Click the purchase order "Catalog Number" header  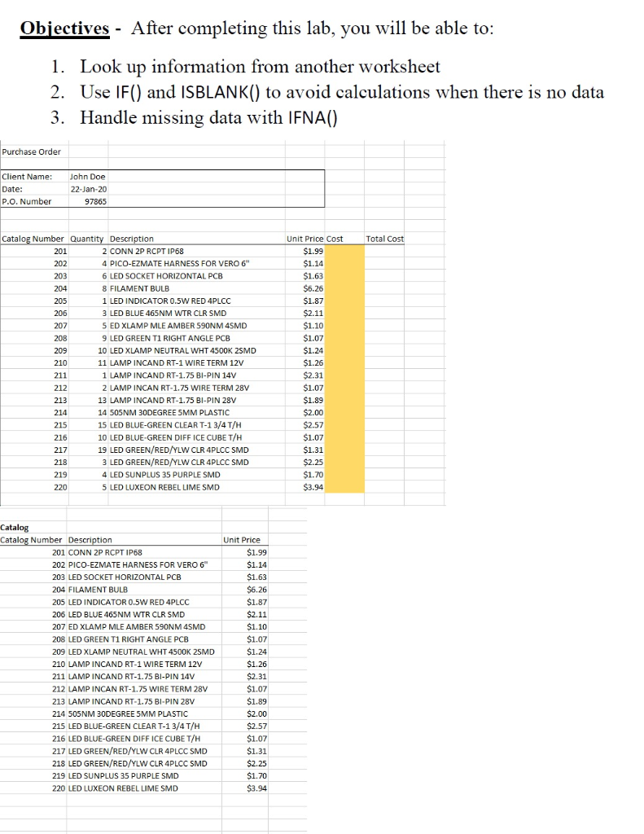point(33,239)
